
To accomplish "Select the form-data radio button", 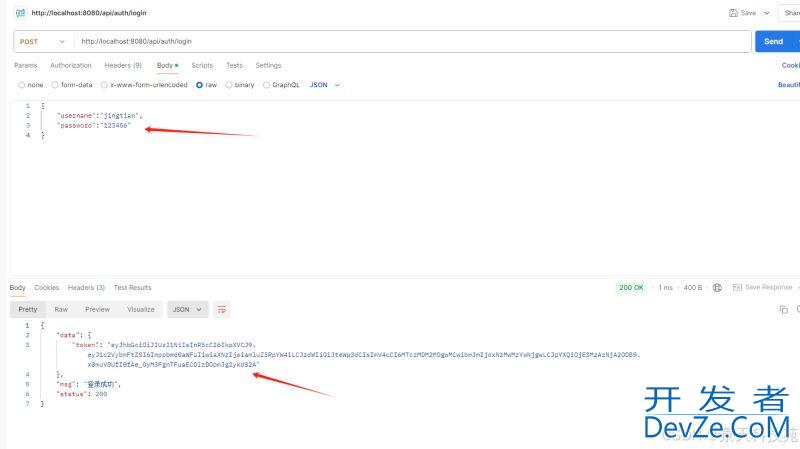I will (55, 85).
